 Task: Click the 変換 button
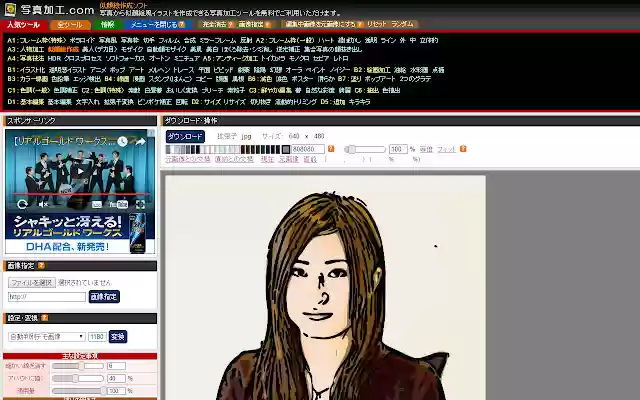click(x=118, y=337)
